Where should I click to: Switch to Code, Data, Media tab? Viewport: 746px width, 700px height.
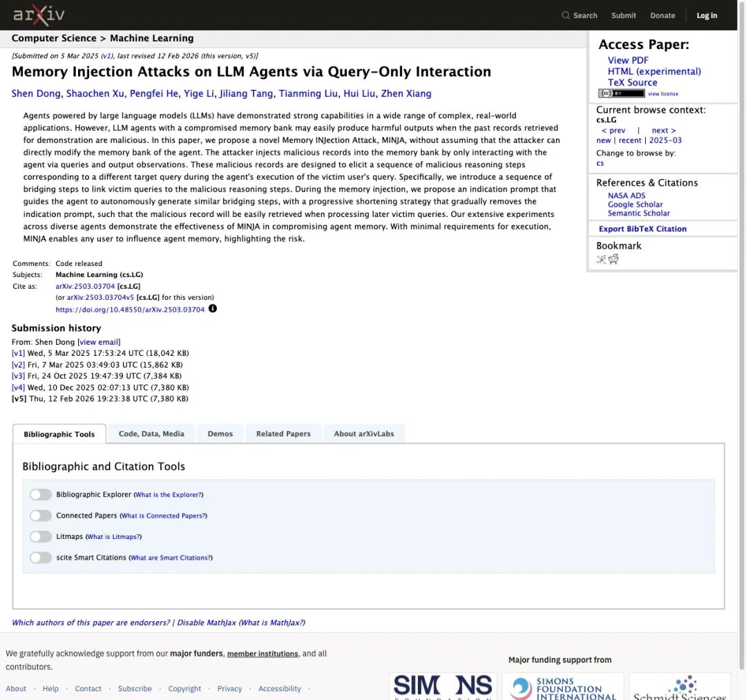[x=151, y=433]
